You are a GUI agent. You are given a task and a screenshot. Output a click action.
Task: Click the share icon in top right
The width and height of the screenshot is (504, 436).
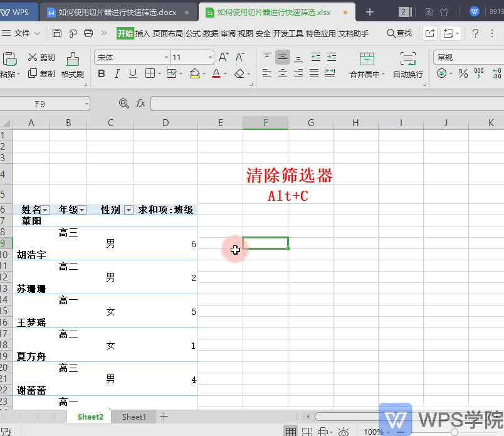[x=430, y=33]
